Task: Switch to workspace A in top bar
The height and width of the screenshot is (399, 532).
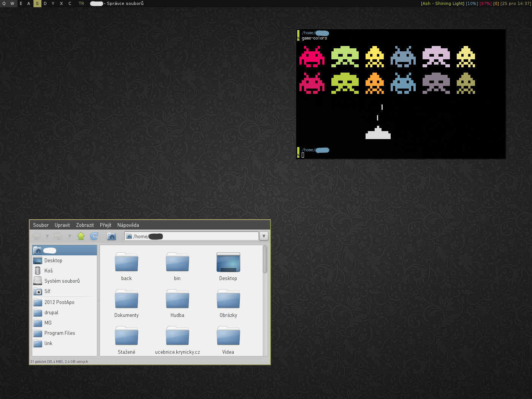Action: [29, 3]
